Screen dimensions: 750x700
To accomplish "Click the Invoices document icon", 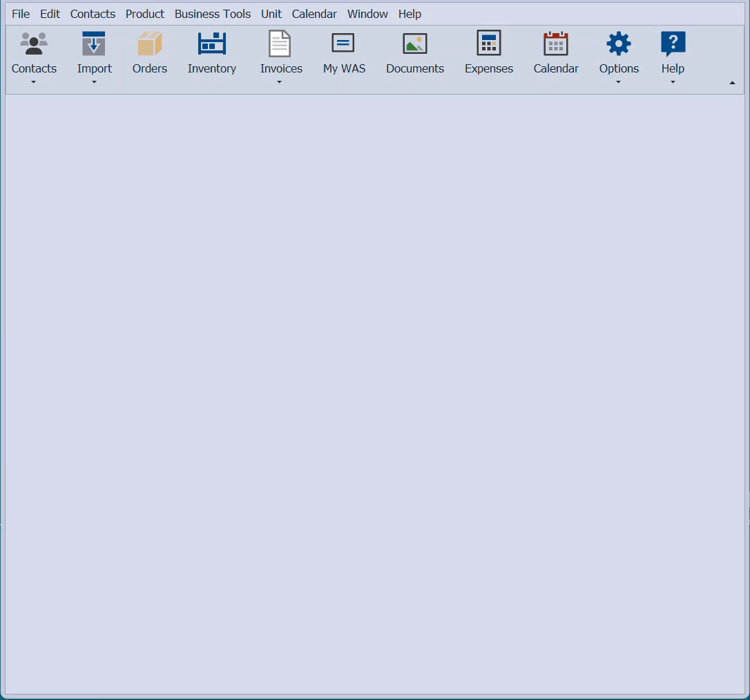I will 280,43.
